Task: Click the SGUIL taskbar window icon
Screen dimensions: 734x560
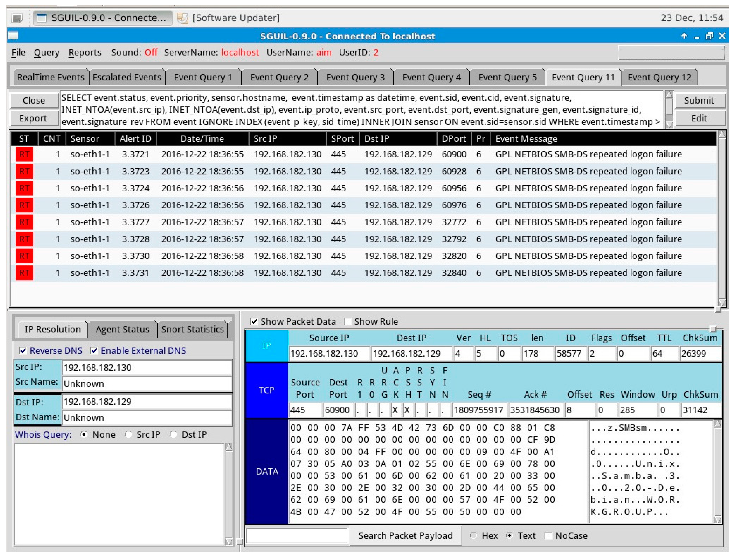Action: tap(42, 18)
